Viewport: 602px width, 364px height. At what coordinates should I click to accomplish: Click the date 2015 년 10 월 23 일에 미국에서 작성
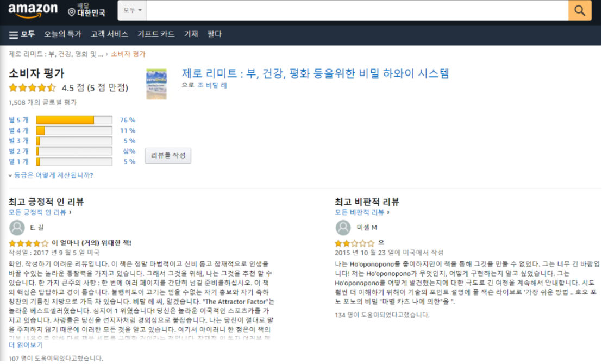tap(390, 253)
